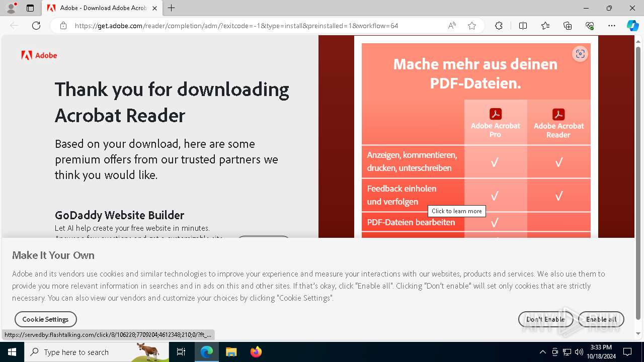This screenshot has height=362, width=644.
Task: Open network status tray icon
Action: click(567, 352)
